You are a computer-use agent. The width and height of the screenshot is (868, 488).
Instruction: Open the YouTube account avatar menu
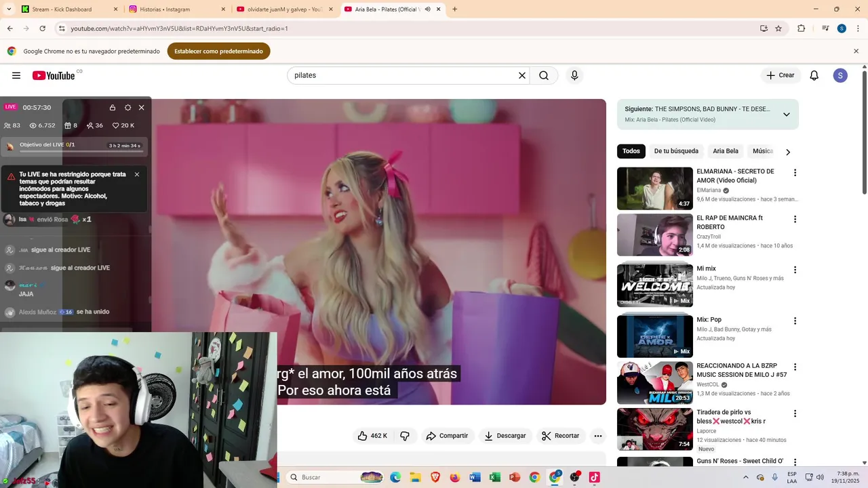(x=840, y=75)
